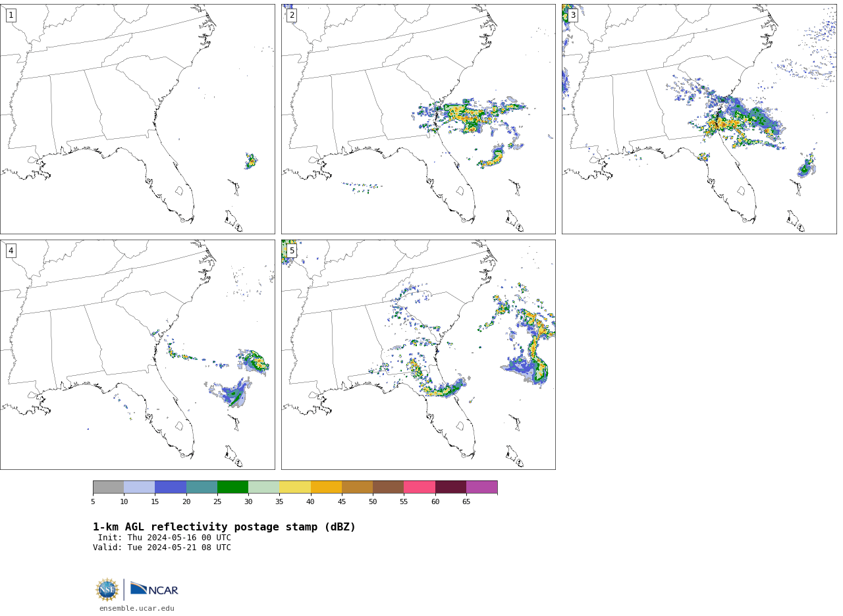
Task: Click the 'Valid: Tue 2024-05-21 08 UTC' text
Action: [x=162, y=548]
